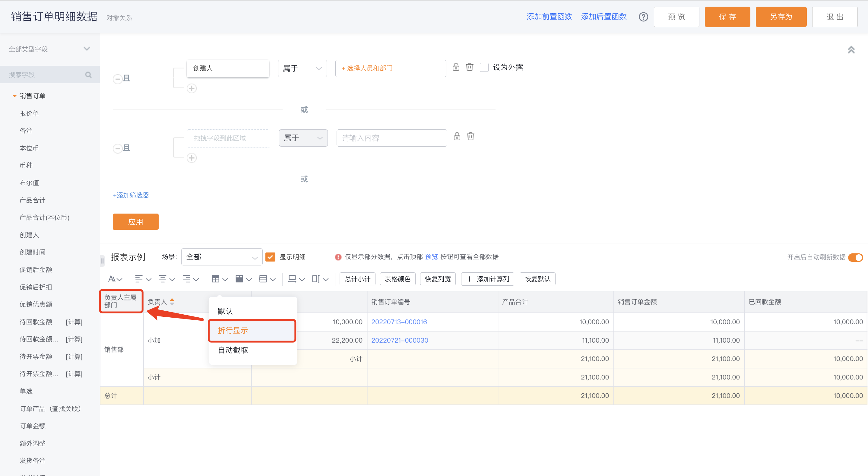Click the +添加筛选器 link
The image size is (868, 476).
131,195
